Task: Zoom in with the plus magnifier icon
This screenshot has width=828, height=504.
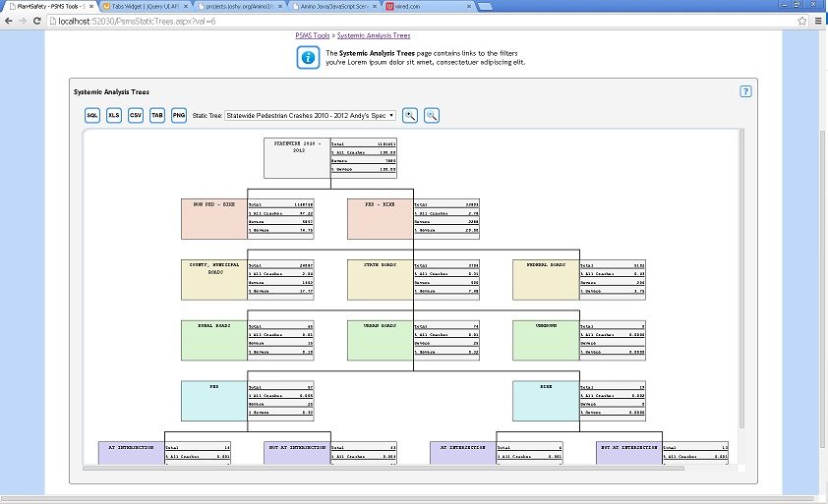Action: 410,115
